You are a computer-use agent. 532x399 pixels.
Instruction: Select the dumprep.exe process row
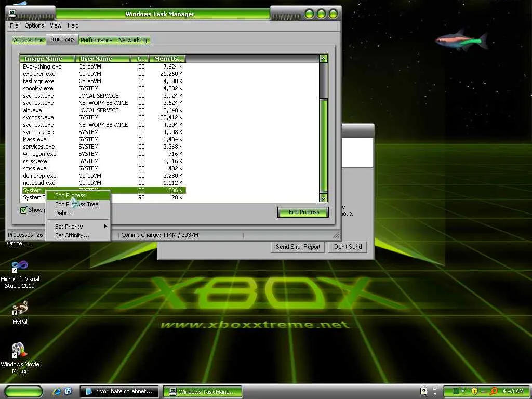point(103,176)
